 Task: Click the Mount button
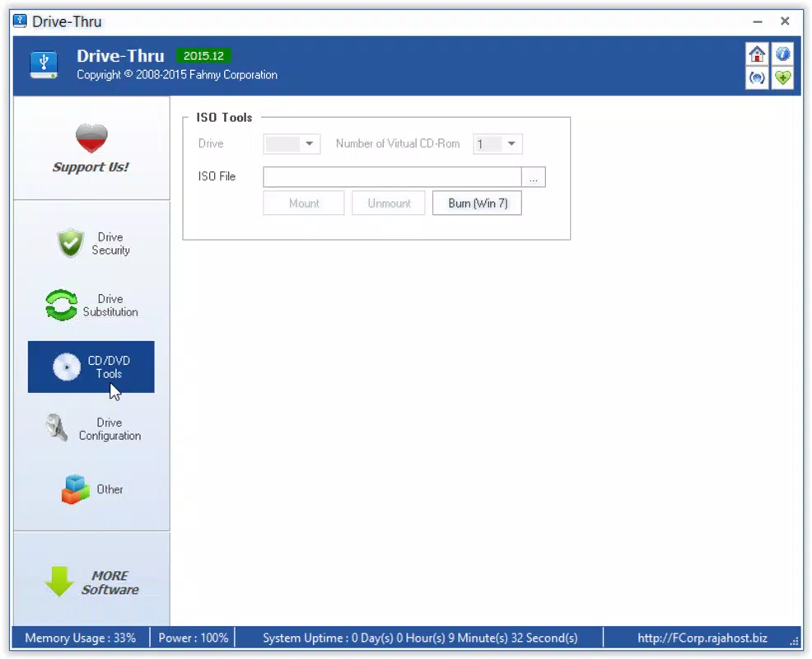pyautogui.click(x=304, y=203)
